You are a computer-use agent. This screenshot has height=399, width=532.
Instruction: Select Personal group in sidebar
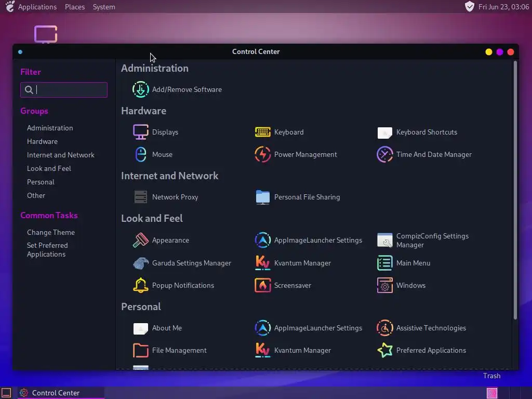41,182
